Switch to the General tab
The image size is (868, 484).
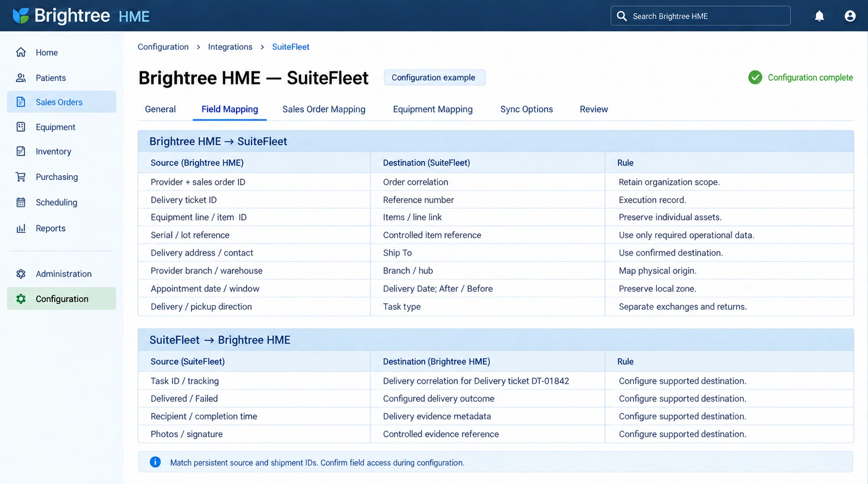click(160, 109)
